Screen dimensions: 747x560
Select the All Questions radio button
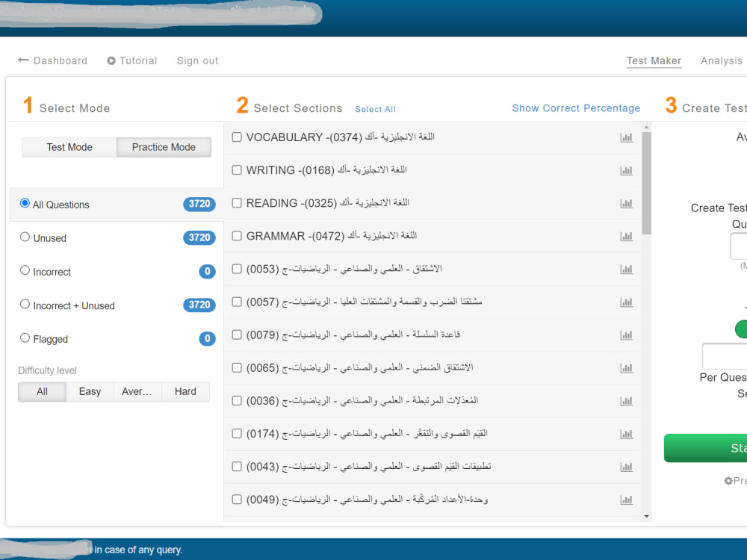pos(25,203)
